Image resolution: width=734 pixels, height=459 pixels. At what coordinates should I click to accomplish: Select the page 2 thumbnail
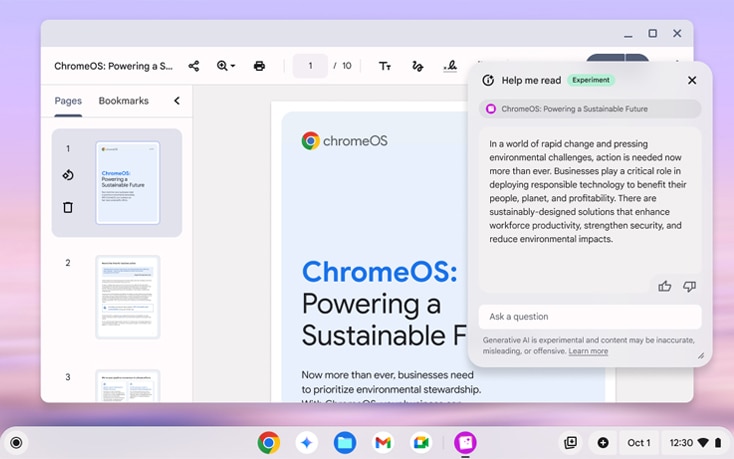click(x=127, y=297)
